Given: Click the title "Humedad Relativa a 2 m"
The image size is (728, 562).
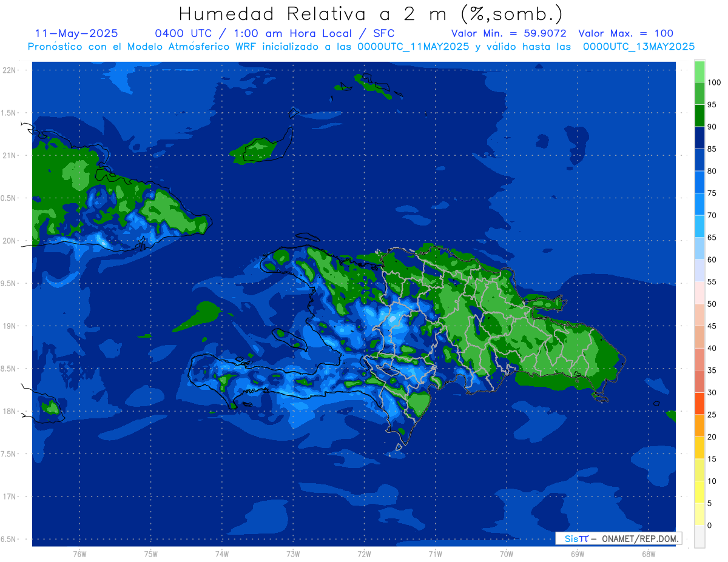Looking at the screenshot, I should (x=315, y=13).
